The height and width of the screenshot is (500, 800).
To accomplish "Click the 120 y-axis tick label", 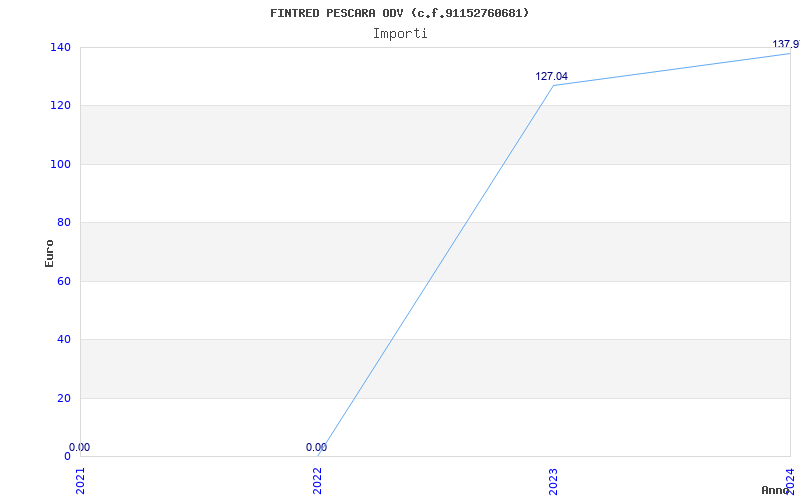I will pos(59,106).
